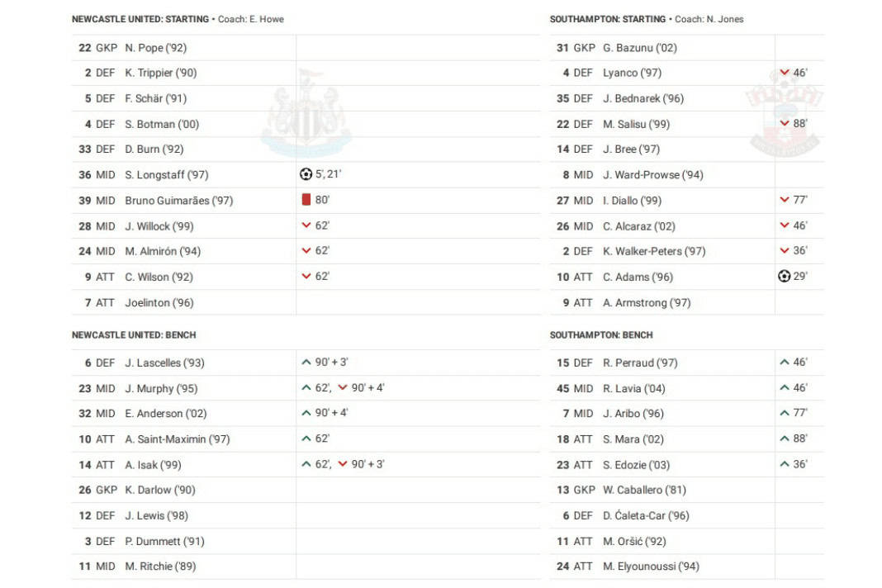Open N. Pope player link
882x588 pixels.
155,48
